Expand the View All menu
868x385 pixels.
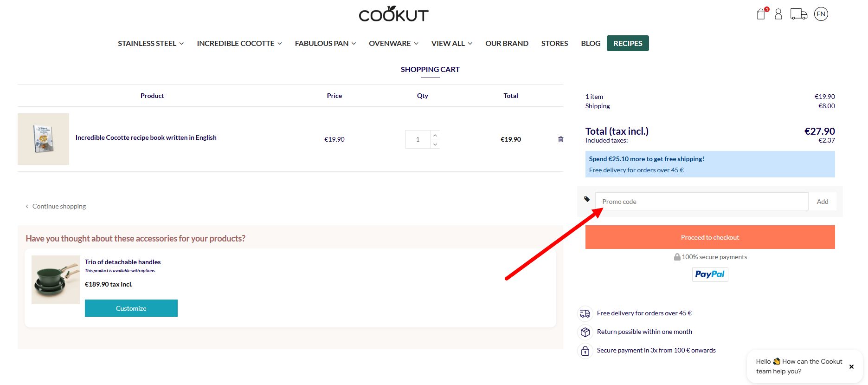pyautogui.click(x=452, y=43)
